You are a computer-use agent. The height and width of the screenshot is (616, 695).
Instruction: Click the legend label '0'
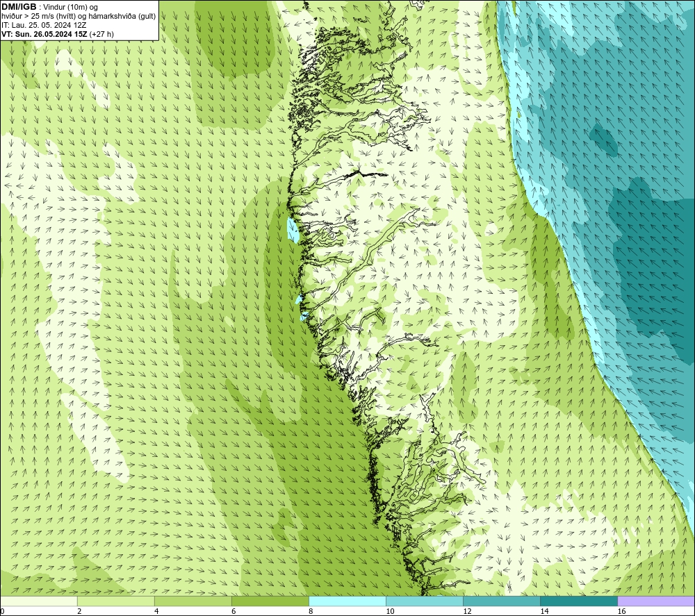2,612
